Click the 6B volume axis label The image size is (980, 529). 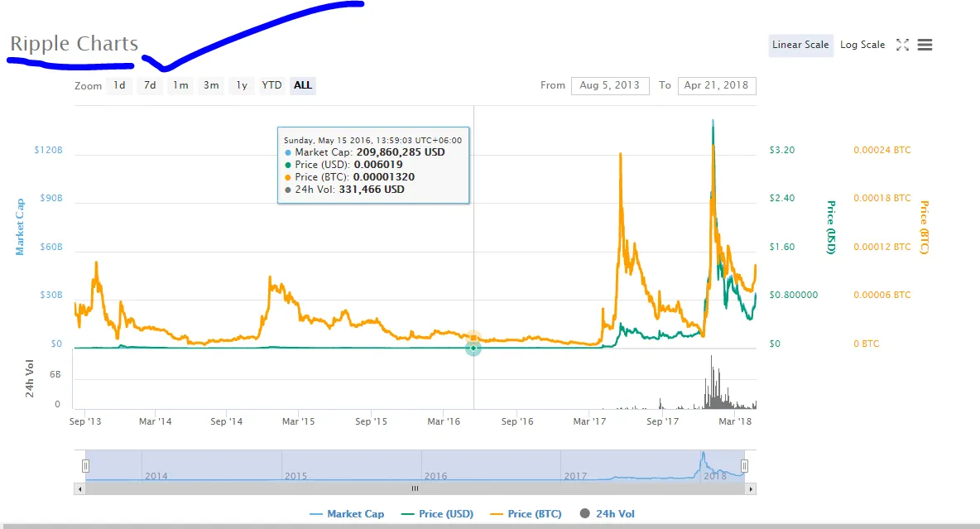click(x=55, y=374)
